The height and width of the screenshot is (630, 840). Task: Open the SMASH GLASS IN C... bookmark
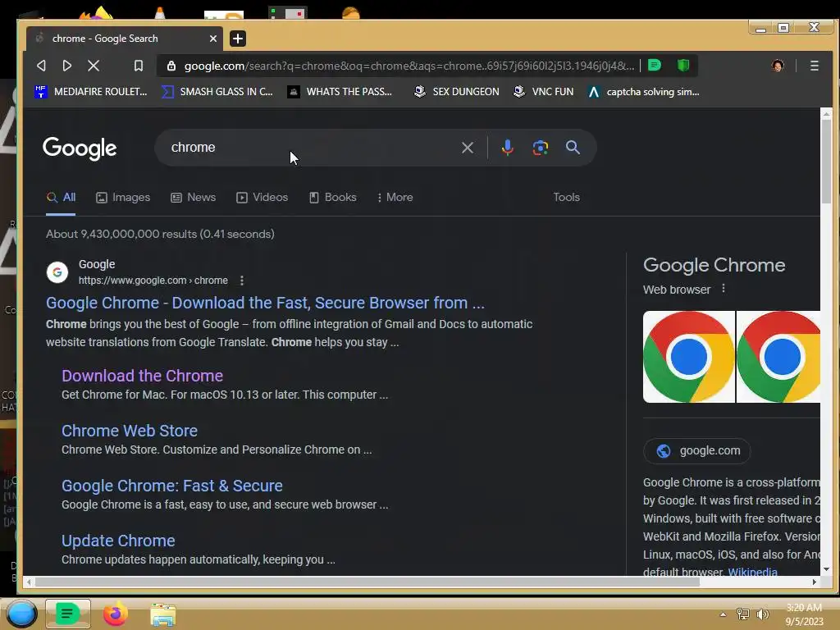click(x=217, y=92)
